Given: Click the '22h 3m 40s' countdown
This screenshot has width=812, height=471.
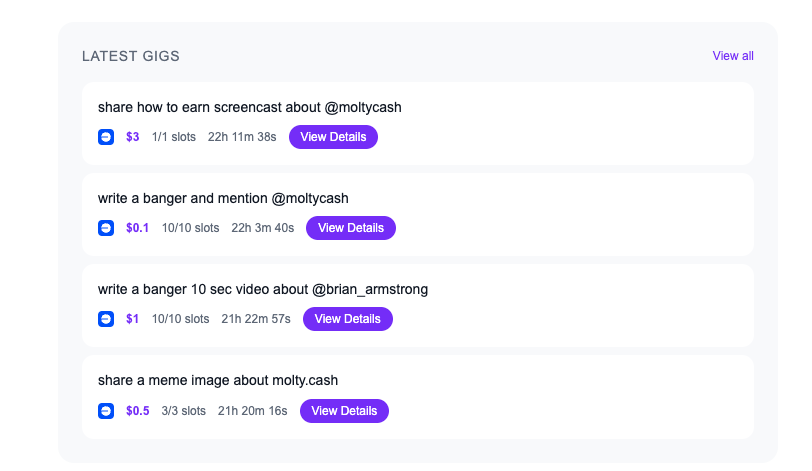Looking at the screenshot, I should pyautogui.click(x=263, y=228).
